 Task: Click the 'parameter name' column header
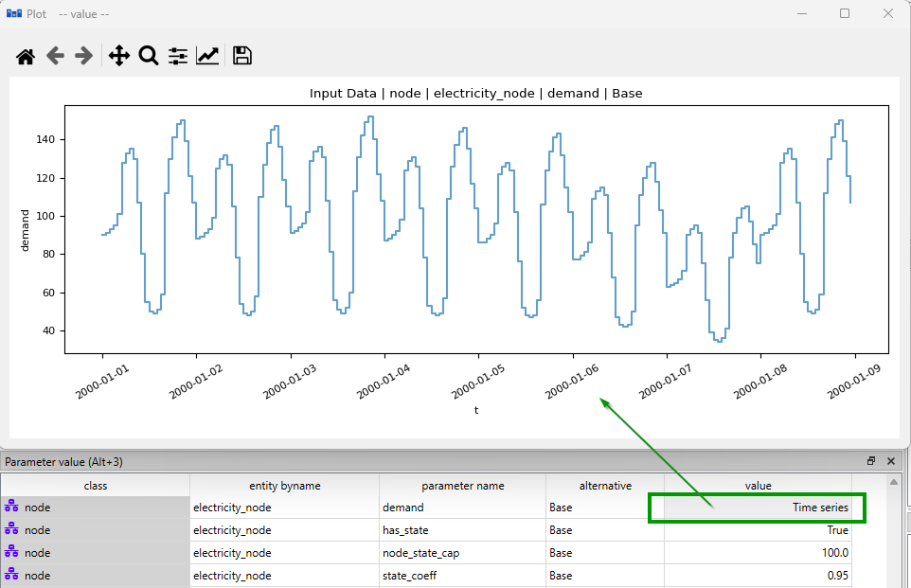pyautogui.click(x=462, y=486)
